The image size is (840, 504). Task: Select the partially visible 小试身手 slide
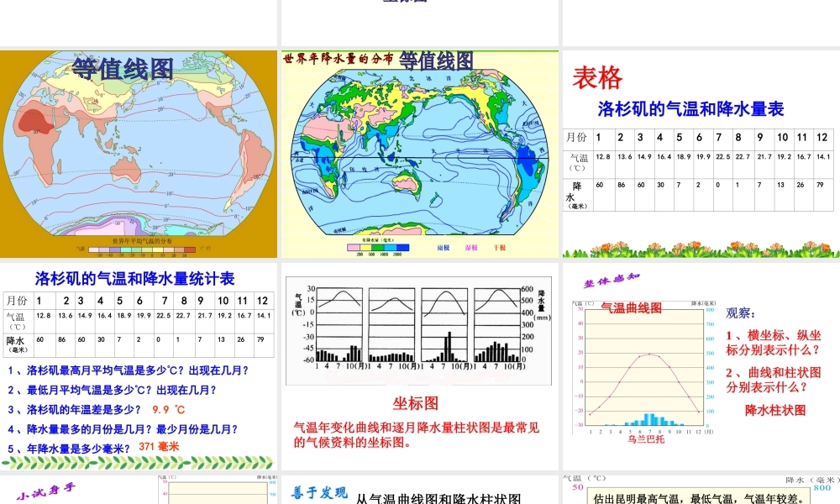tap(139, 490)
